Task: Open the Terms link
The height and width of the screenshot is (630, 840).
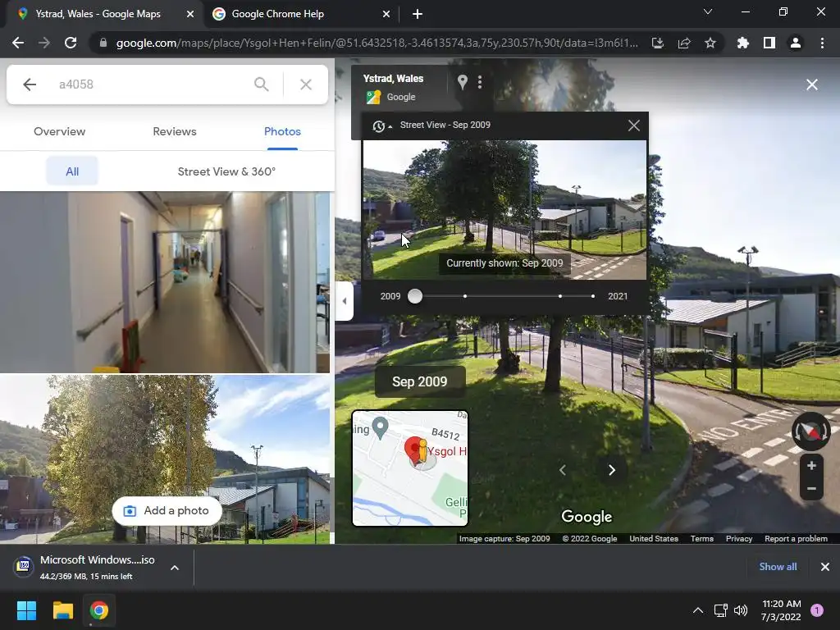Action: click(x=702, y=538)
